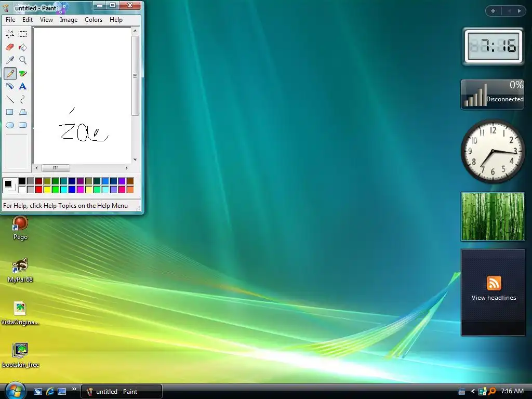532x399 pixels.
Task: Select the Pencil tool
Action: click(x=10, y=73)
